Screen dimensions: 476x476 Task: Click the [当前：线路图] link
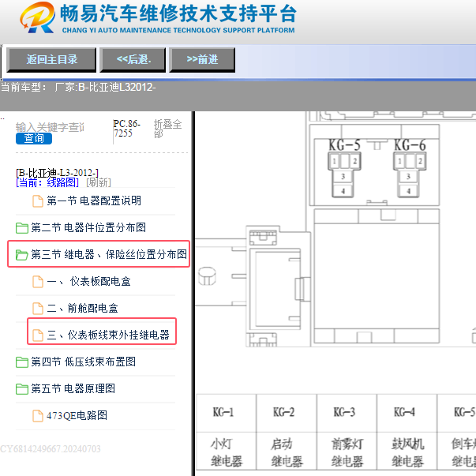[x=47, y=182]
